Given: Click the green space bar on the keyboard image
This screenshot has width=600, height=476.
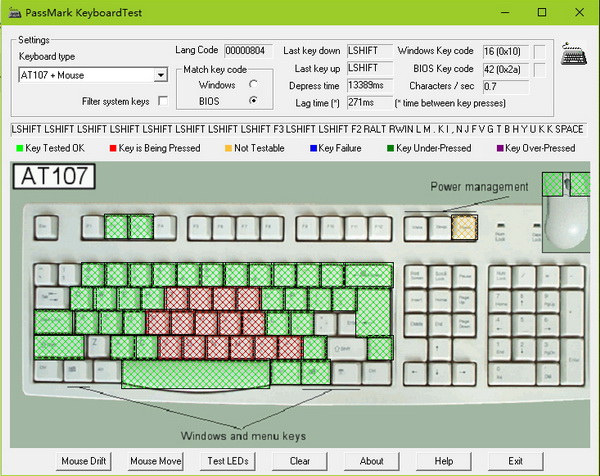Looking at the screenshot, I should tap(196, 374).
